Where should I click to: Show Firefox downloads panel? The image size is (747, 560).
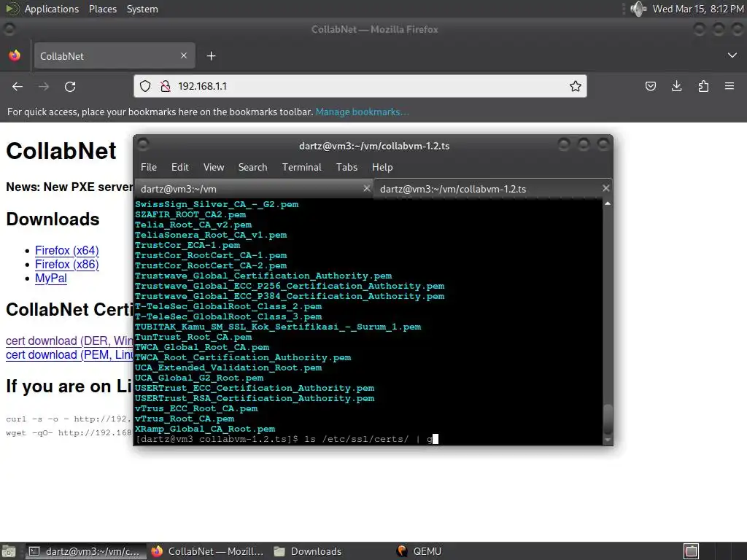(x=676, y=86)
